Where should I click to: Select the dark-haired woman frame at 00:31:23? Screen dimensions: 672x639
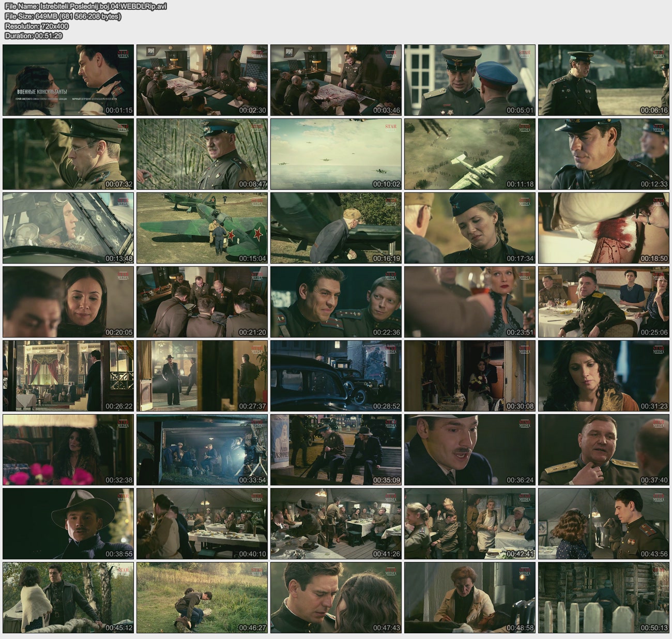coord(604,376)
